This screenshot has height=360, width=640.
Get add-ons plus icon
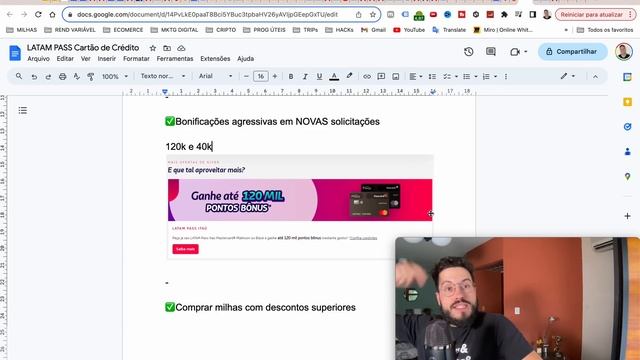627,216
